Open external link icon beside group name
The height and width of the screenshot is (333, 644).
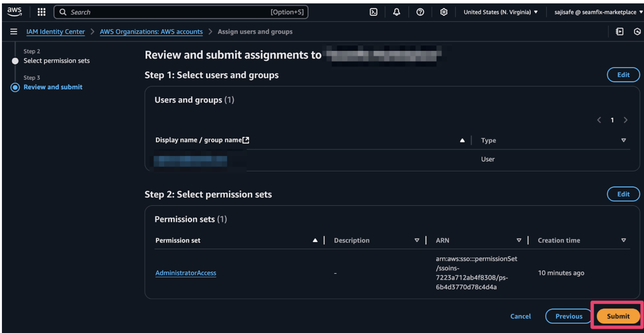click(246, 140)
